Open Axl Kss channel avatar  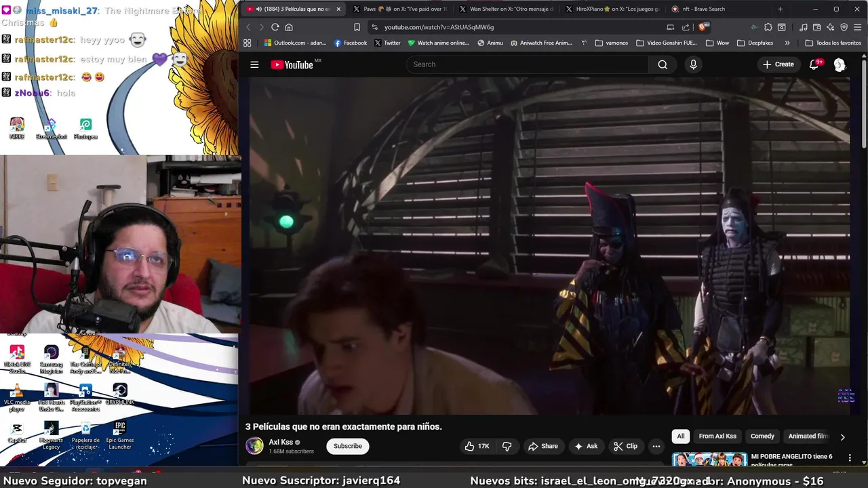254,445
